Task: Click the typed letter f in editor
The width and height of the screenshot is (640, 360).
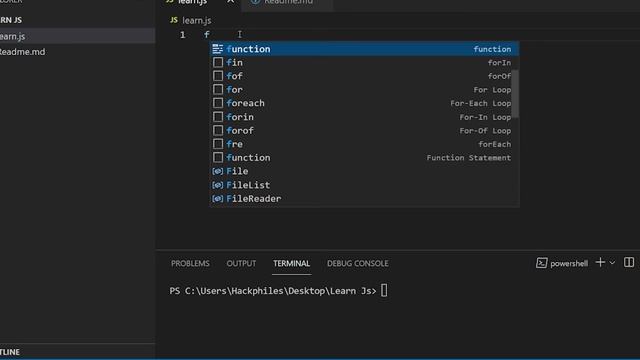Action: [207, 35]
